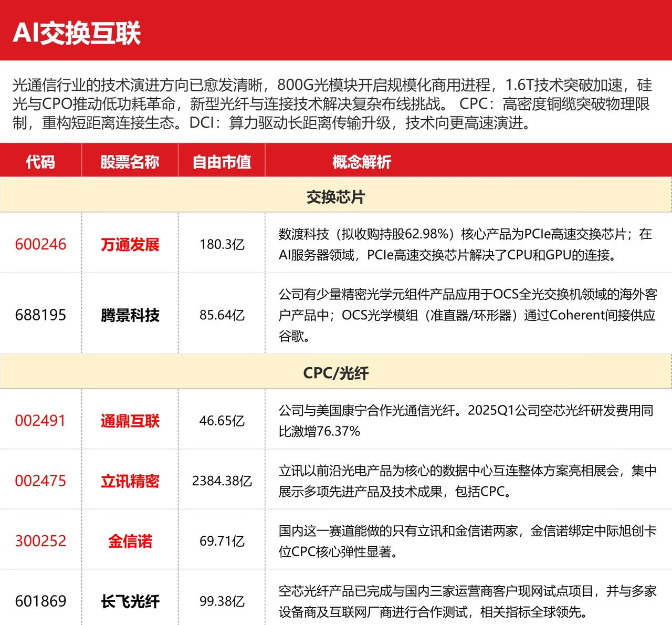Viewport: 672px width, 625px height.
Task: Click the 'CPC/光纤' section heading
Action: tap(335, 373)
